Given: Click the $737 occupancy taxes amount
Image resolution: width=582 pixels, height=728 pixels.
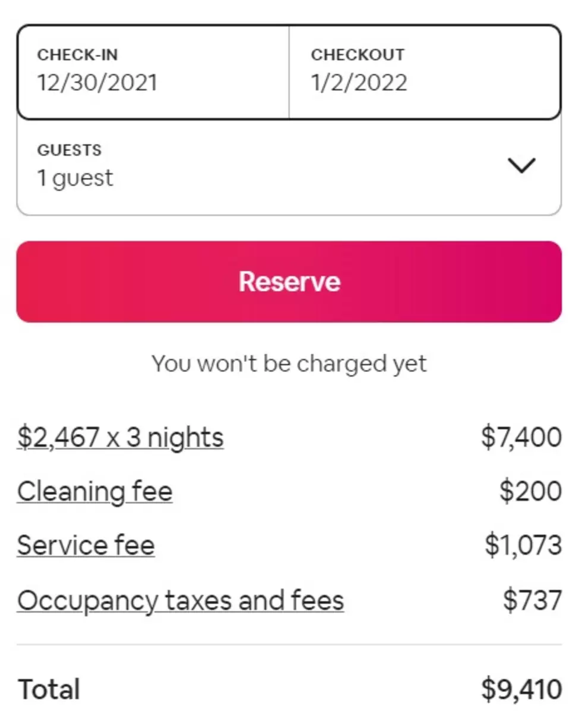Looking at the screenshot, I should (532, 600).
